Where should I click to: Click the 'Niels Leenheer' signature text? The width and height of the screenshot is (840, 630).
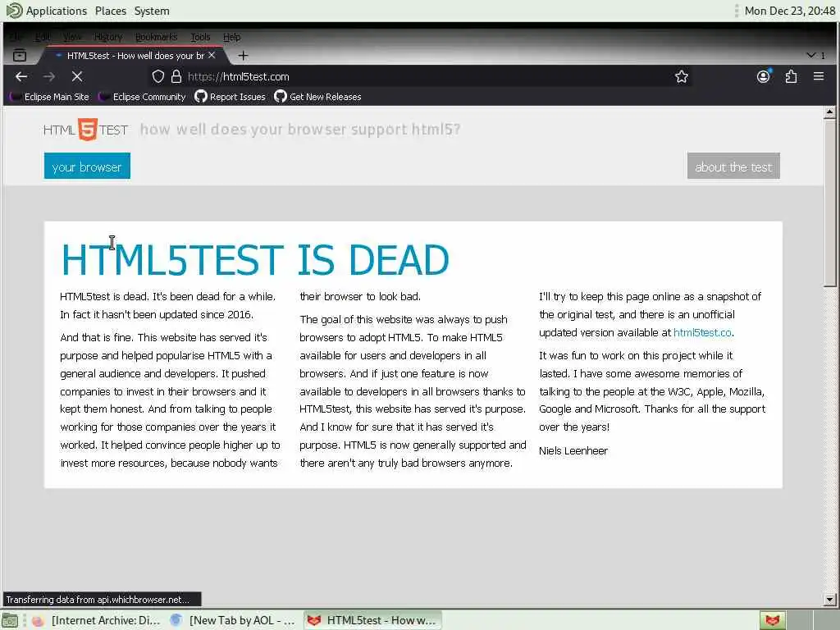573,451
